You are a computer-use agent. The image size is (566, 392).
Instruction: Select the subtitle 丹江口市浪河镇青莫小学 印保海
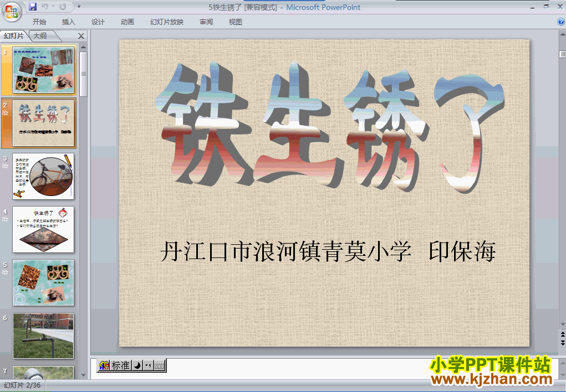(x=328, y=251)
